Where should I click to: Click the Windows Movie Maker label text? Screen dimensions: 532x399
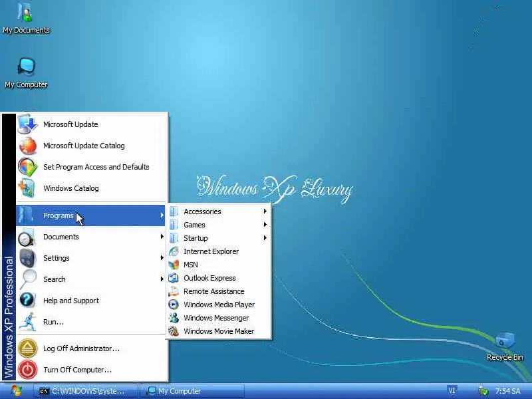(219, 331)
